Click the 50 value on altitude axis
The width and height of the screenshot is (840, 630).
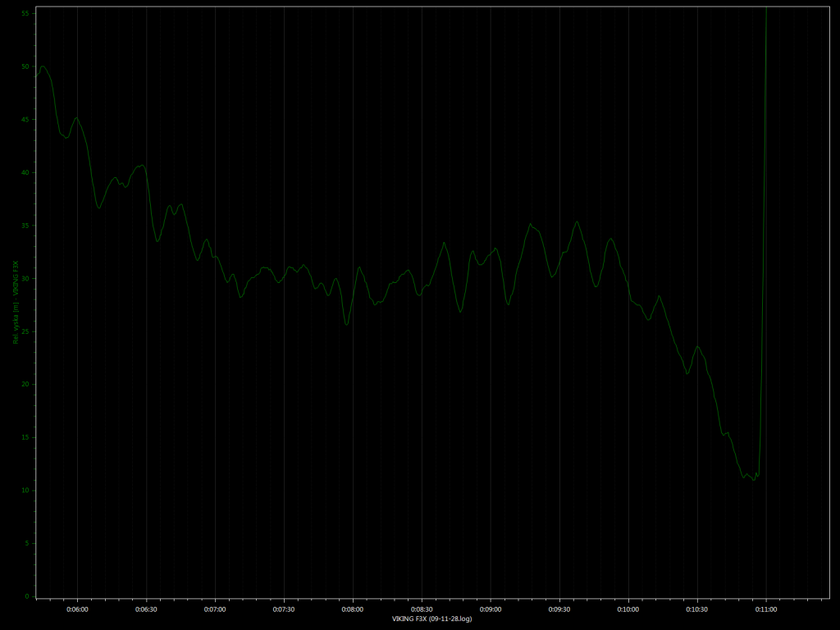25,66
